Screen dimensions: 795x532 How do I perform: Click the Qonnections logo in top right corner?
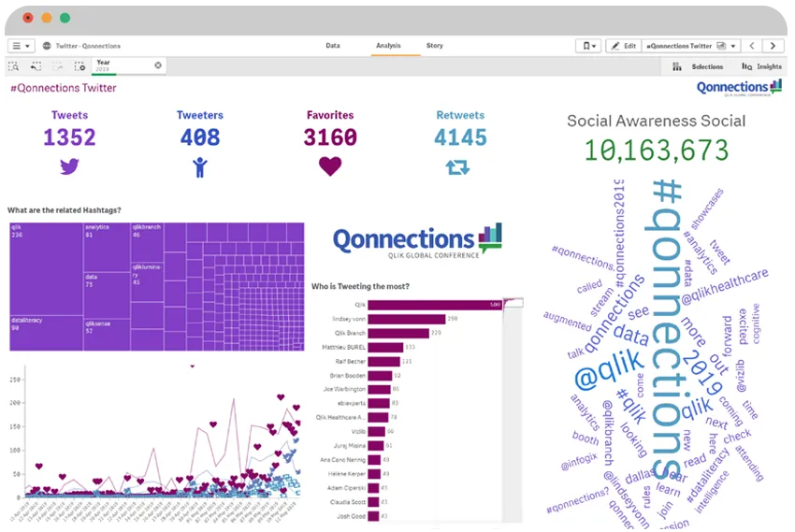coord(739,88)
